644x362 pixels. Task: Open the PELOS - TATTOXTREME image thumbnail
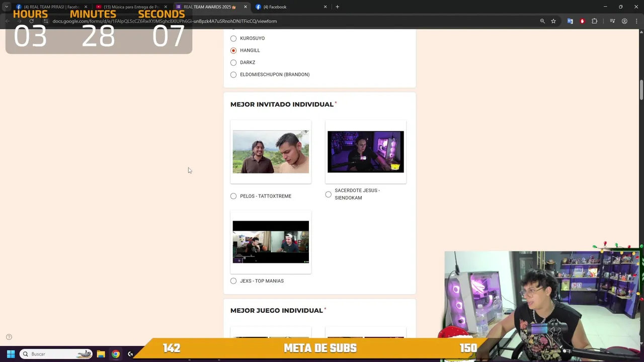tap(271, 152)
